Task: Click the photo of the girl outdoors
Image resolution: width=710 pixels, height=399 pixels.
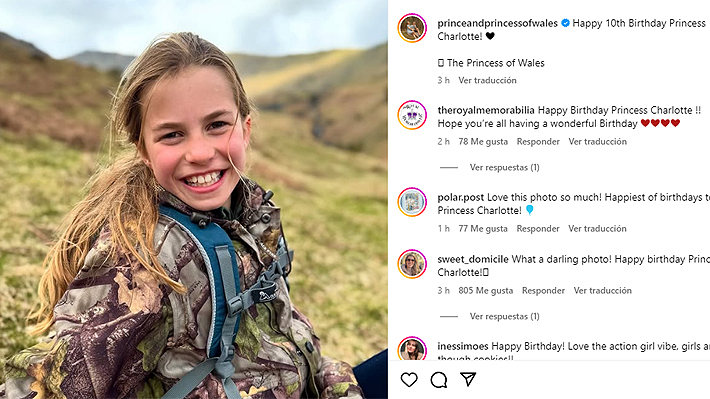Action: coord(194,199)
